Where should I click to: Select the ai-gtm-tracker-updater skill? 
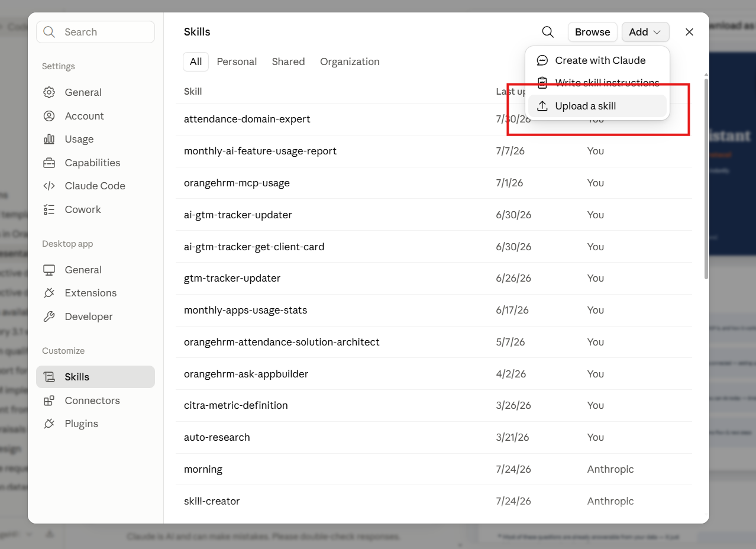coord(434,215)
